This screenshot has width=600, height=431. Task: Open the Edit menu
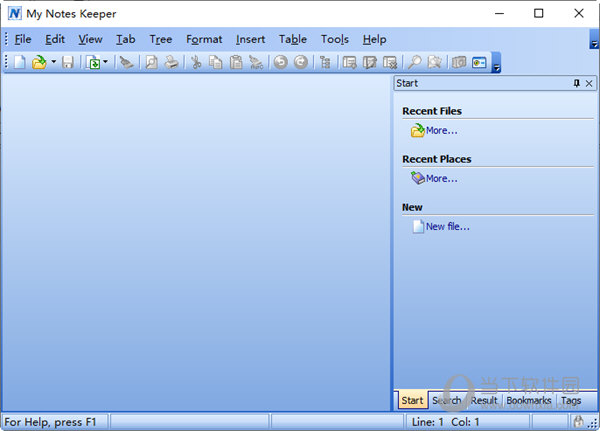pos(55,39)
